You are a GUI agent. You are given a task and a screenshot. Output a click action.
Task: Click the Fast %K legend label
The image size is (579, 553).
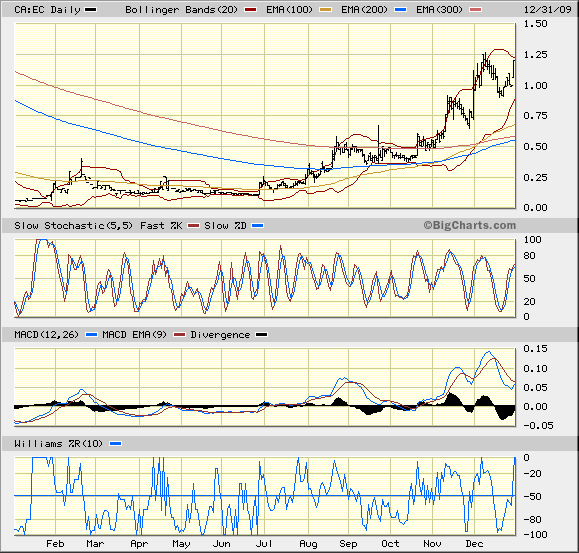coord(161,226)
